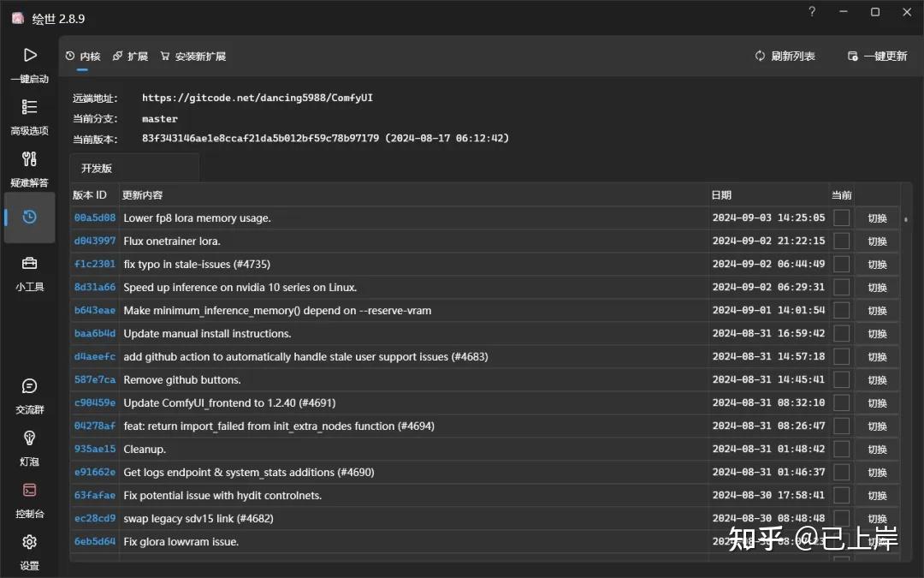924x578 pixels.
Task: Select the 一键启动 launch icon in sidebar
Action: 30,64
